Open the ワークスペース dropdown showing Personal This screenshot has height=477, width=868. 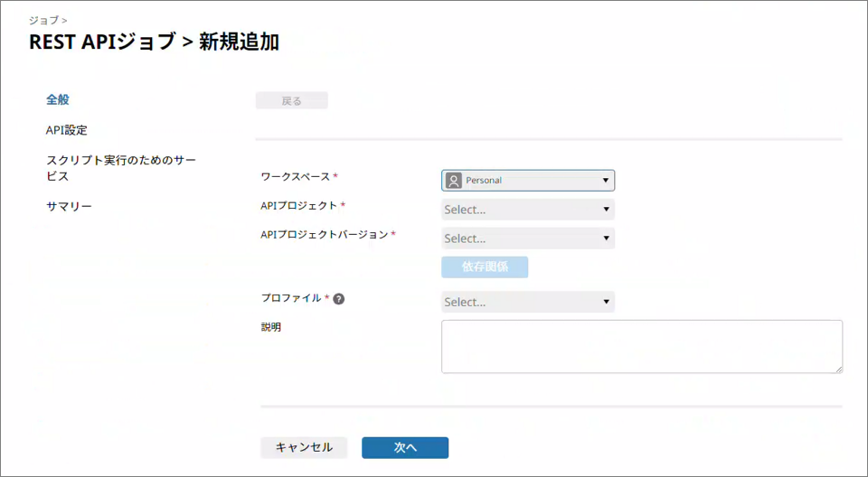(528, 181)
